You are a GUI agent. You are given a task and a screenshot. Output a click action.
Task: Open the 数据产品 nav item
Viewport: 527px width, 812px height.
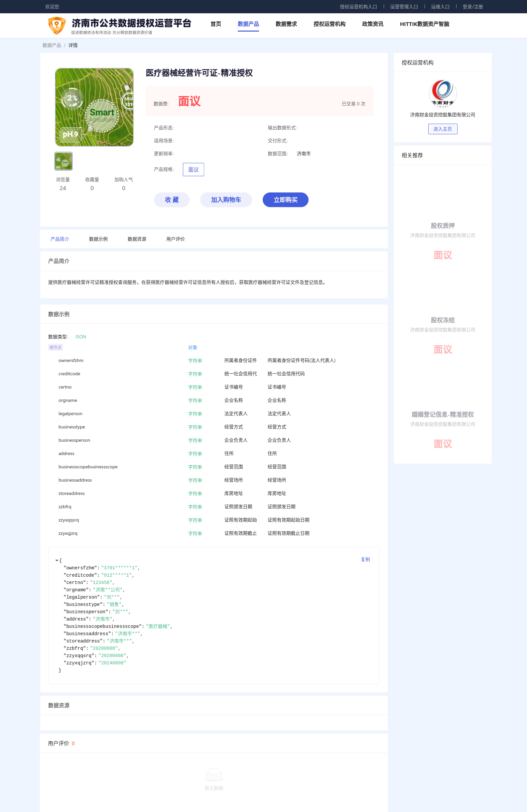[x=248, y=24]
